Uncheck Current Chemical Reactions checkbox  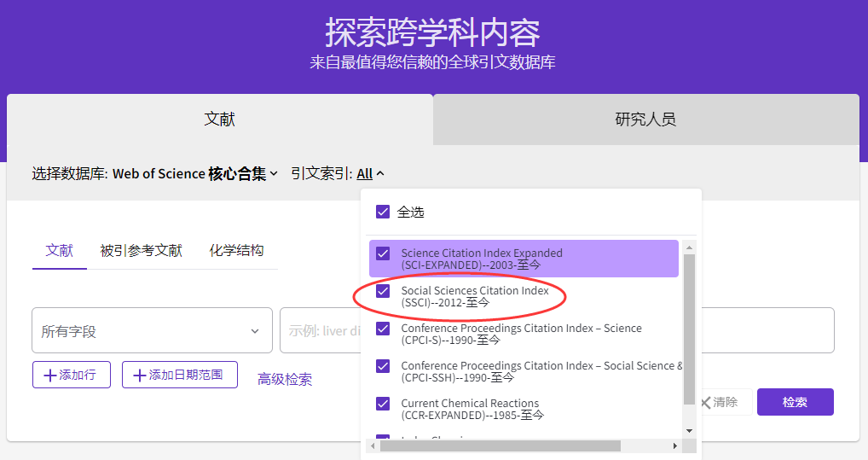(x=383, y=404)
